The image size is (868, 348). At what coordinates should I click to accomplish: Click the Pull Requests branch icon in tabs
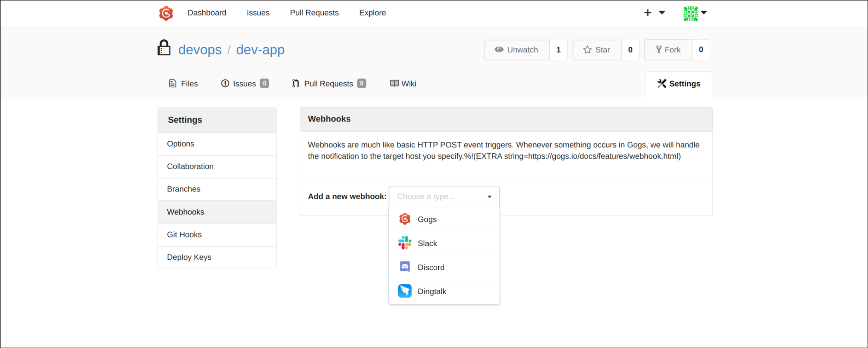pos(296,84)
